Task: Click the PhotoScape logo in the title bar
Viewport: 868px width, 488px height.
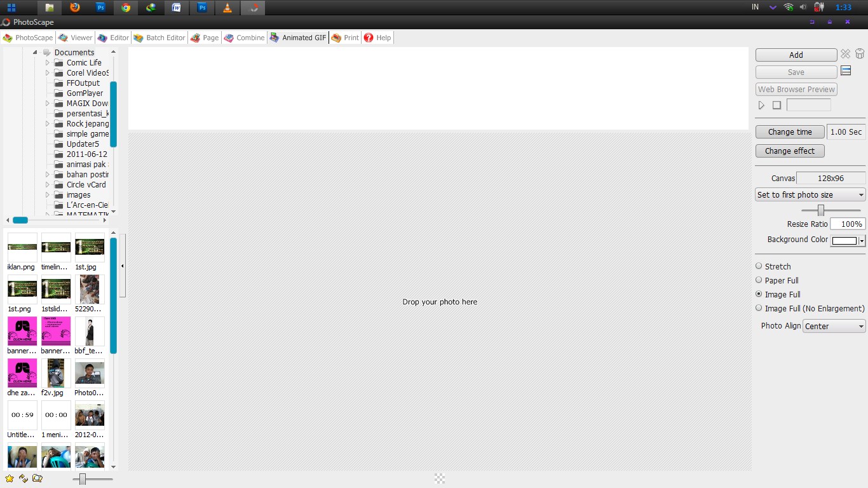Action: tap(6, 22)
